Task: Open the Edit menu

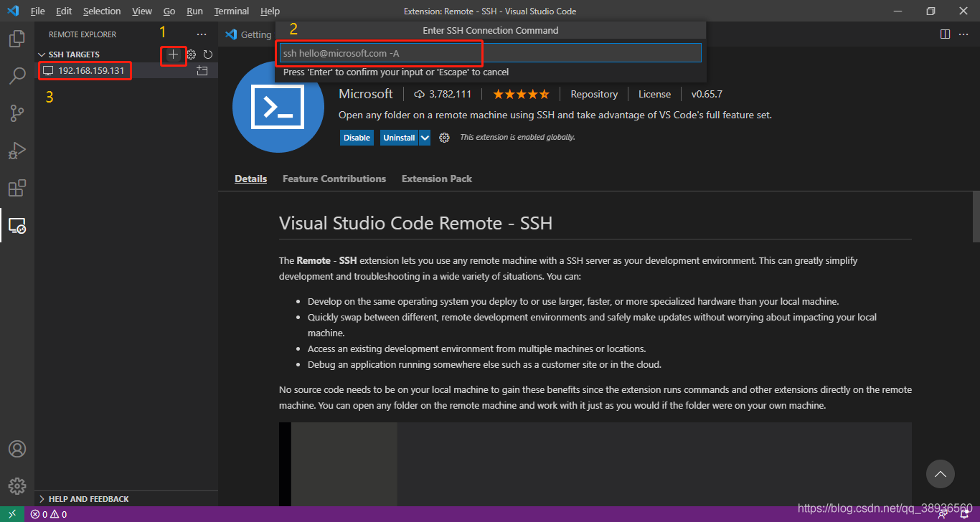Action: click(64, 11)
